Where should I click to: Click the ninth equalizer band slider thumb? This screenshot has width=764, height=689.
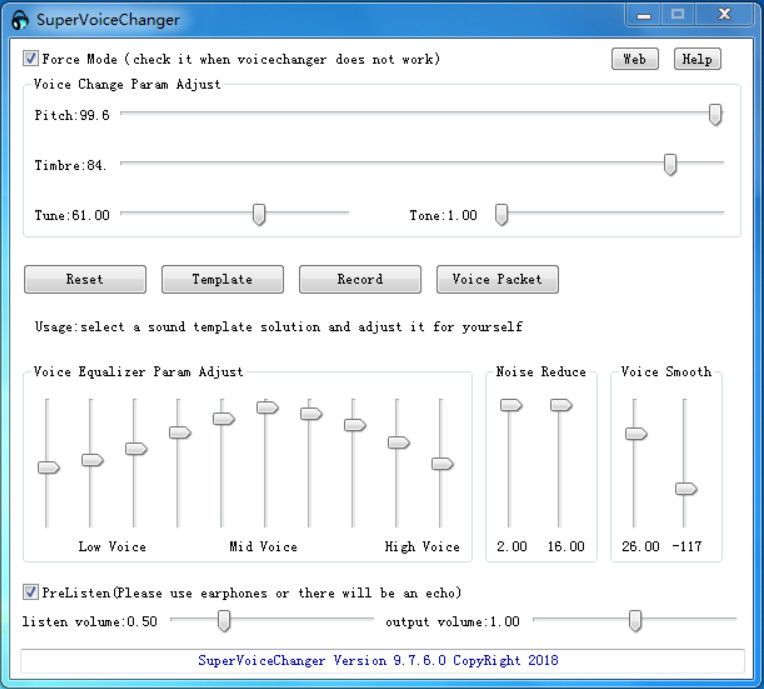[x=399, y=443]
